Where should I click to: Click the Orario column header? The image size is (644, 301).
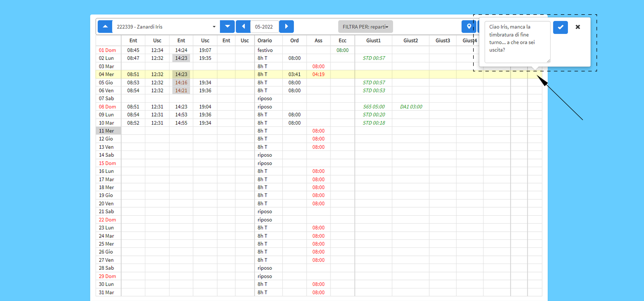[x=264, y=41]
